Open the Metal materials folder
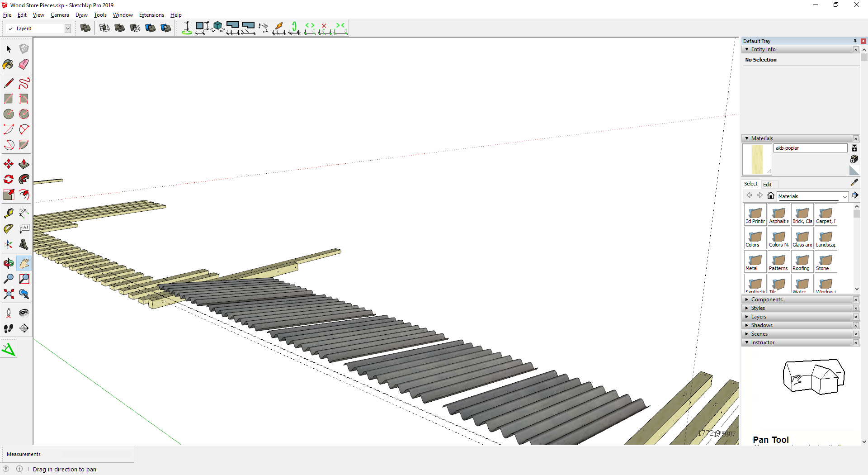The height and width of the screenshot is (475, 868). point(755,261)
